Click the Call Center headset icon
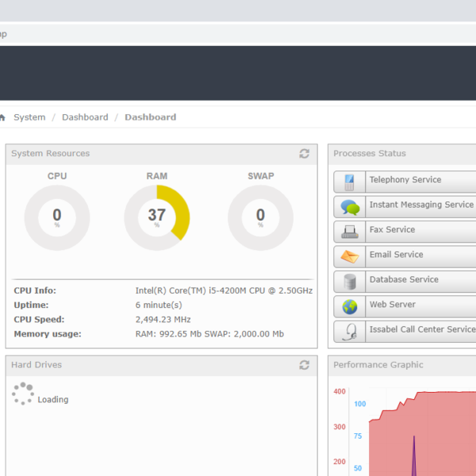The image size is (476, 476). click(x=349, y=331)
